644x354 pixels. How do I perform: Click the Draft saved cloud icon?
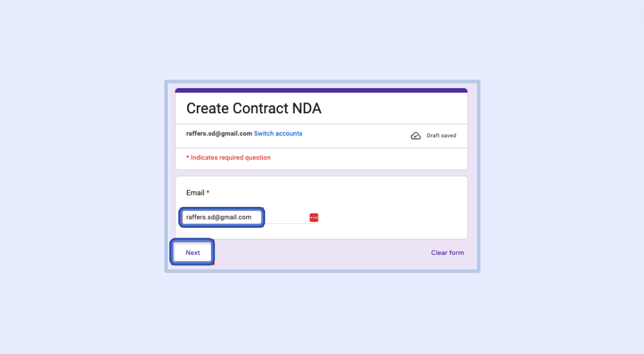(416, 135)
